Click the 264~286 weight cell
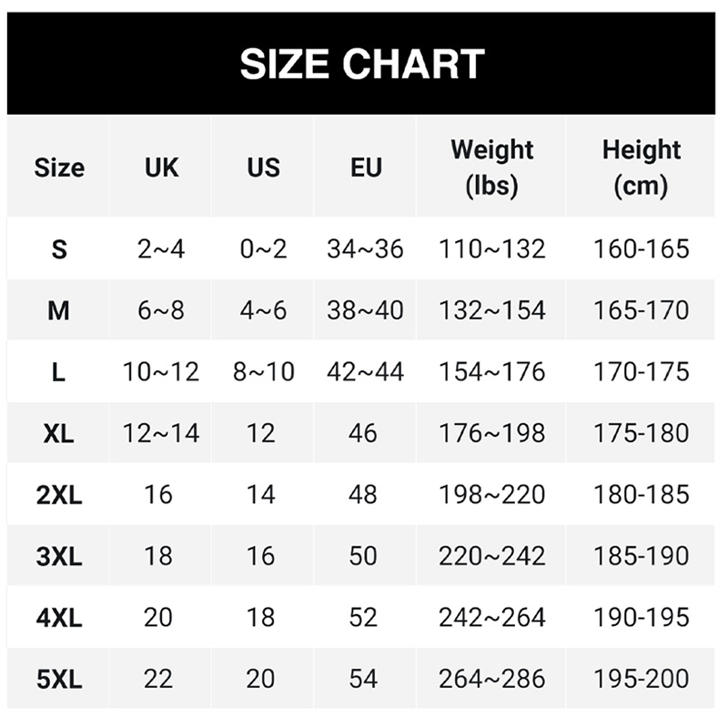Viewport: 728px width, 728px height. click(491, 679)
